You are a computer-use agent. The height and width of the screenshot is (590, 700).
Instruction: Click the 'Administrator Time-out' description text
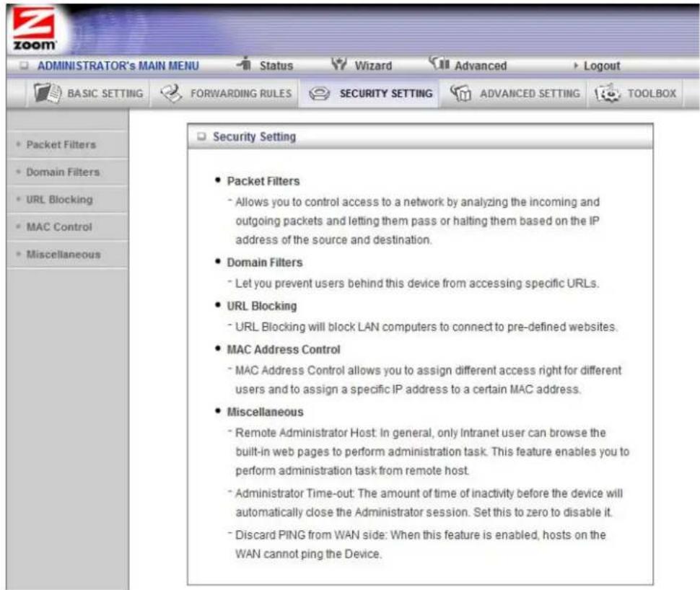pos(429,503)
